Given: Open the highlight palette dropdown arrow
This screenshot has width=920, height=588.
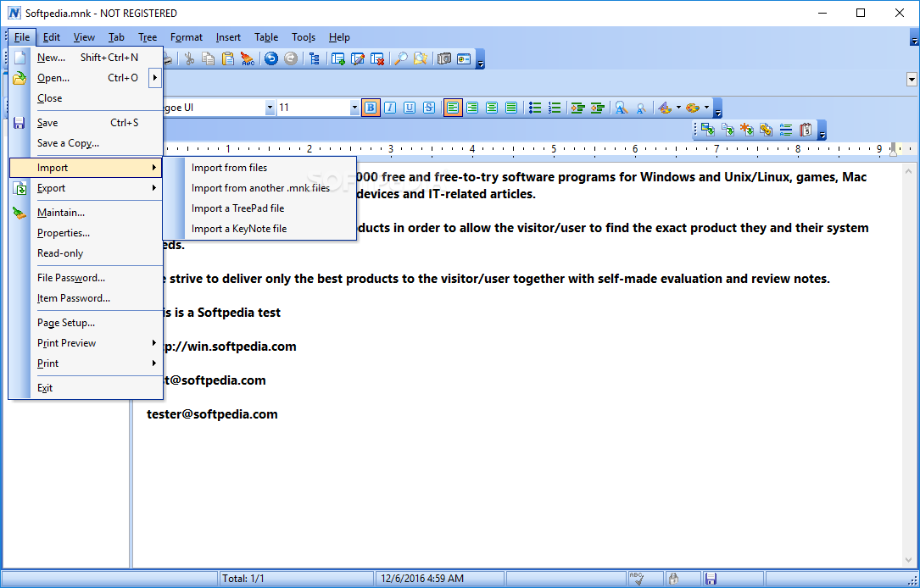Looking at the screenshot, I should coord(706,108).
